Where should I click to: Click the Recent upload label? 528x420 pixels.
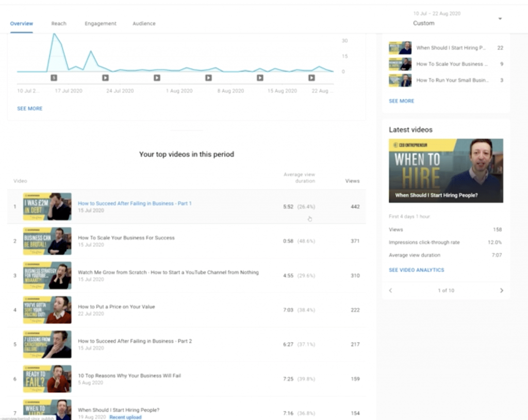pos(126,417)
